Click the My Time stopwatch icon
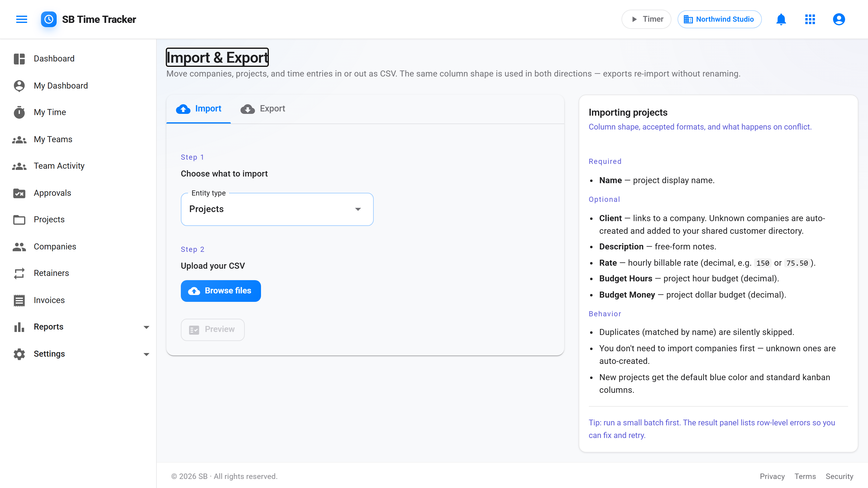This screenshot has width=868, height=488. tap(19, 112)
